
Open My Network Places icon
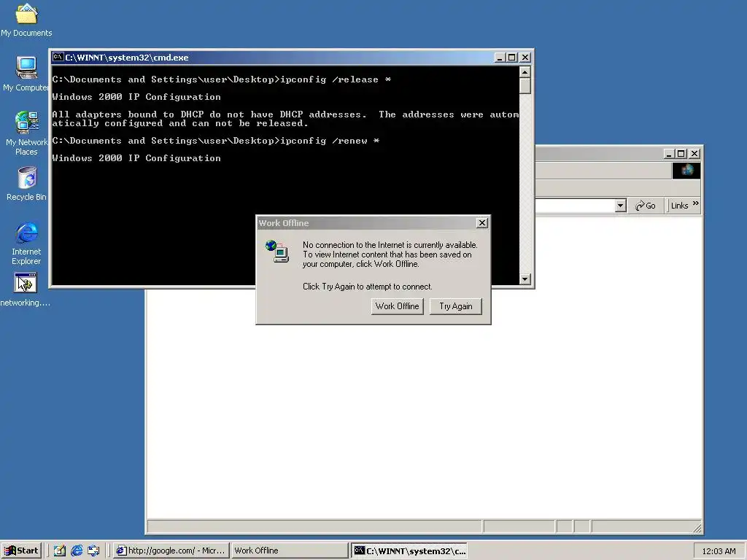(x=27, y=133)
